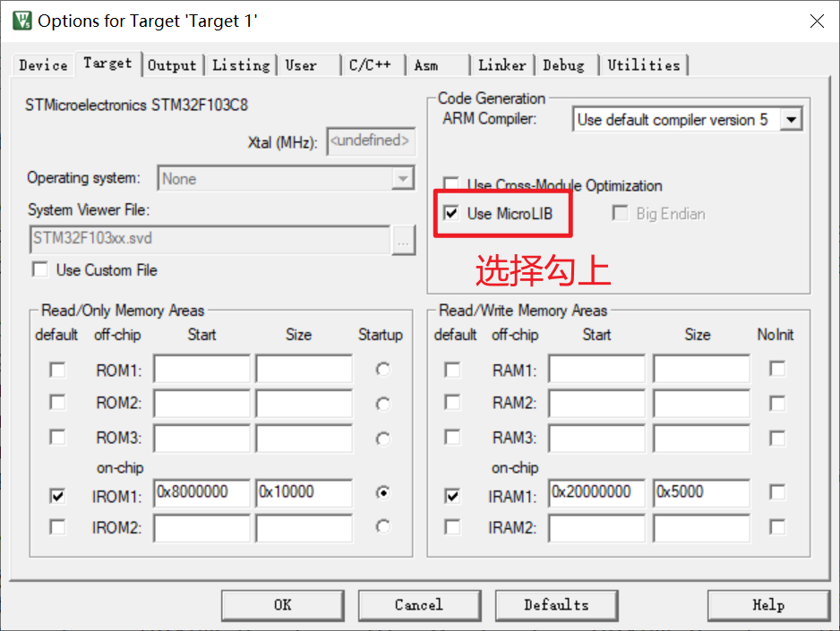
Task: Close the Options for Target dialog
Action: click(817, 21)
